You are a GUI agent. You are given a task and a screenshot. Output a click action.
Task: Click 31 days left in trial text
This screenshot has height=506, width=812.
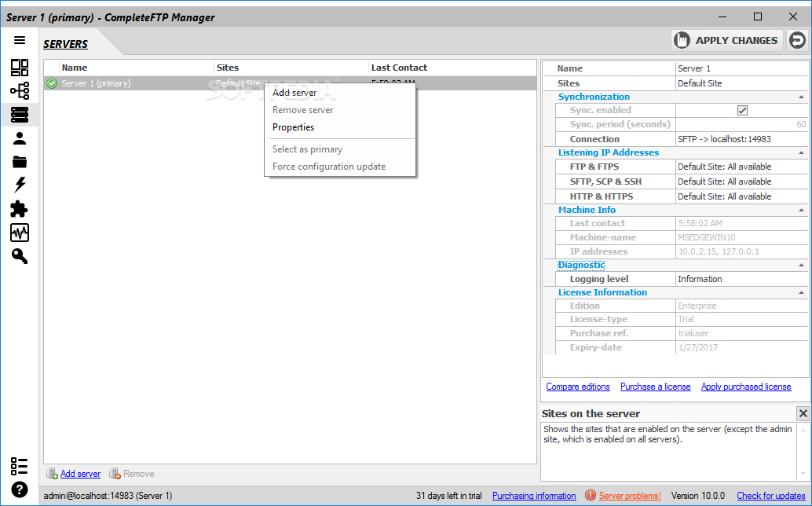(448, 496)
